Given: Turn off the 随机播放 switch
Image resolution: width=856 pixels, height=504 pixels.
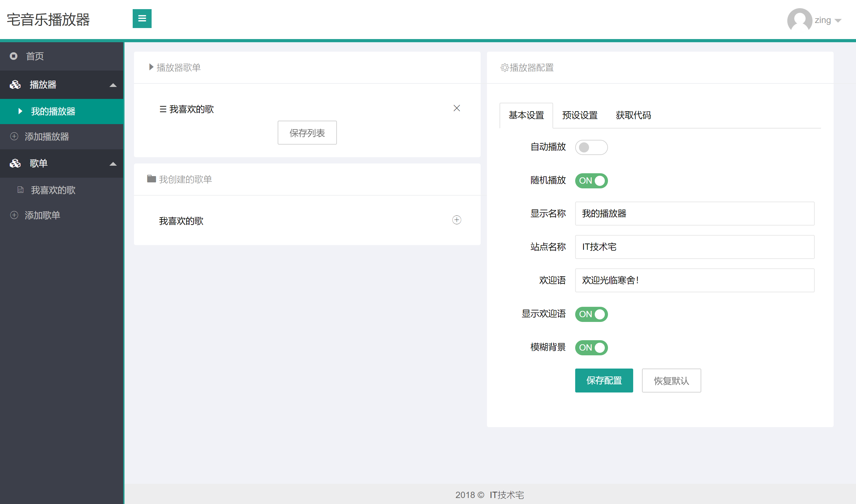Looking at the screenshot, I should click(591, 181).
